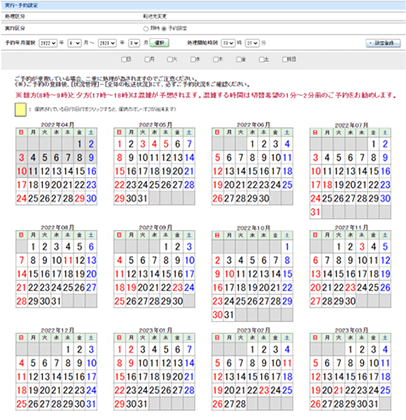Screen dimensions: 406x420
Task: Select October 31 in 2022年10月 calendar
Action: pyautogui.click(x=229, y=315)
